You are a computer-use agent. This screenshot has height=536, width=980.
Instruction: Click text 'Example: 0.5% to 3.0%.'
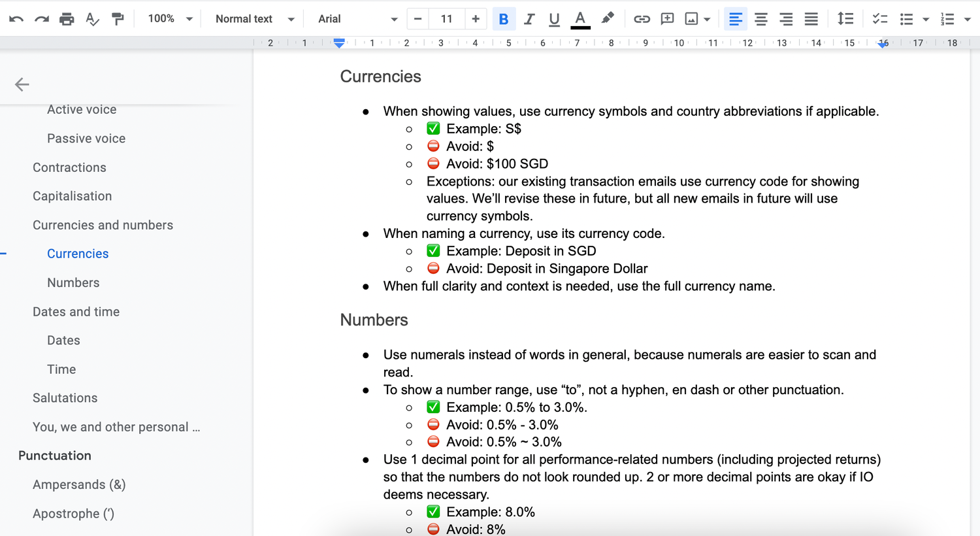[517, 407]
